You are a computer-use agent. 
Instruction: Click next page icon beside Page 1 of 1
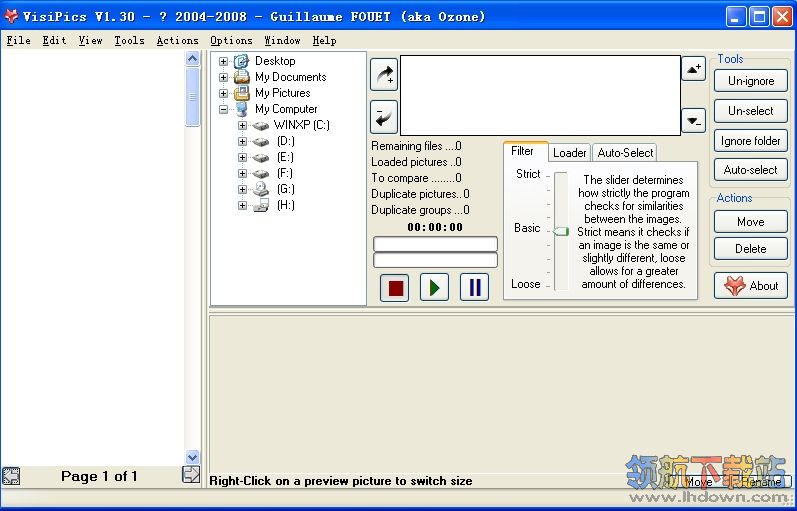point(191,475)
